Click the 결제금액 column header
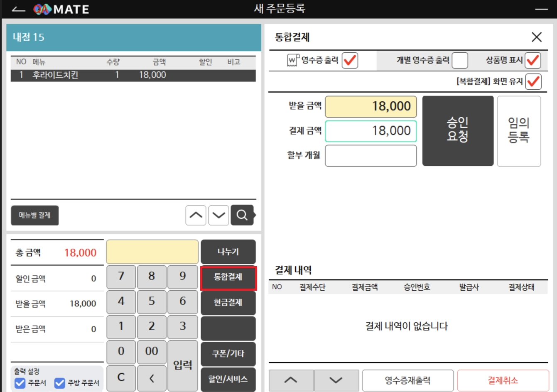557x392 pixels. click(x=365, y=287)
